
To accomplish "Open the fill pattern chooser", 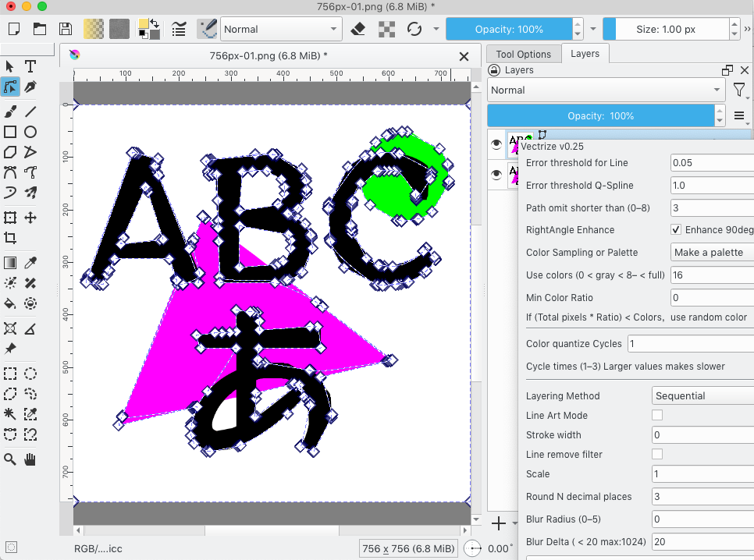I will click(119, 30).
